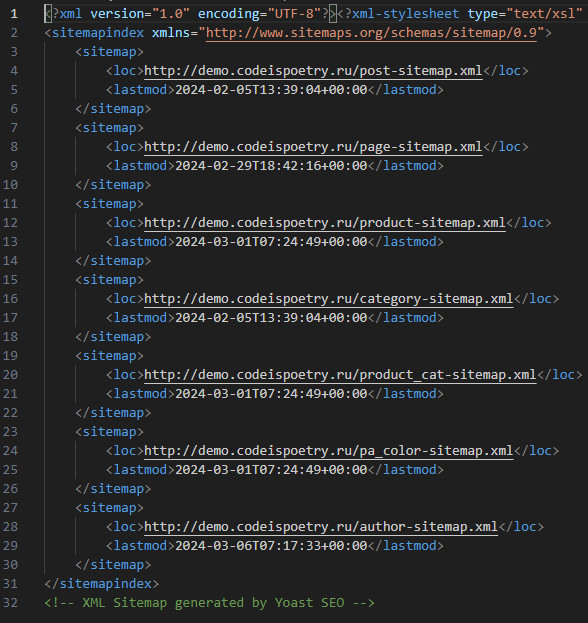Image resolution: width=588 pixels, height=623 pixels.
Task: Click the opening sitemapindex tag name
Action: click(98, 33)
